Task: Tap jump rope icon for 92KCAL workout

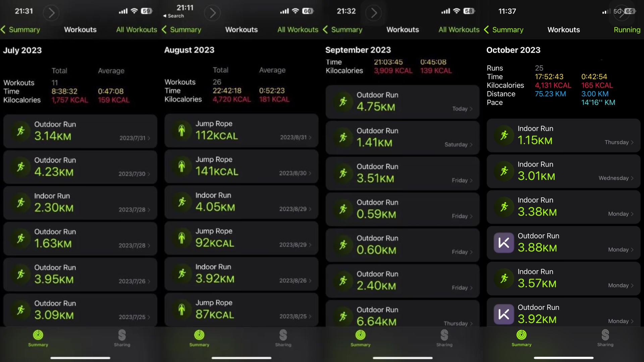Action: click(181, 238)
